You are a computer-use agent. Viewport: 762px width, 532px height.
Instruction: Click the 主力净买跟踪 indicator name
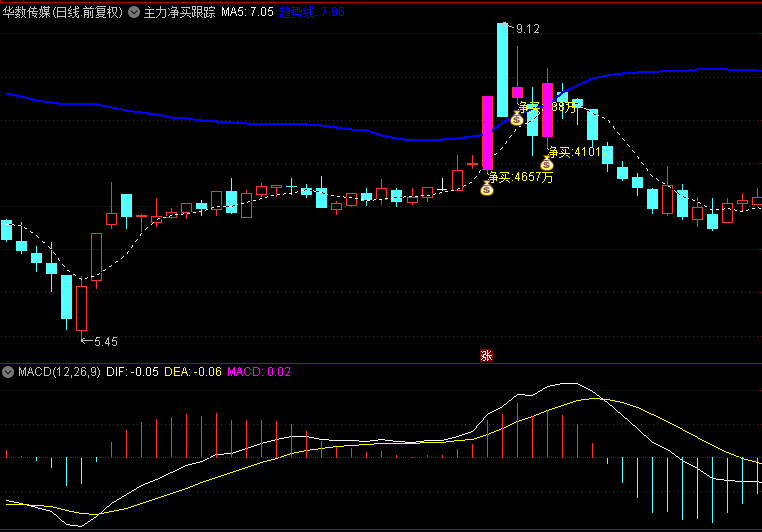pos(179,12)
